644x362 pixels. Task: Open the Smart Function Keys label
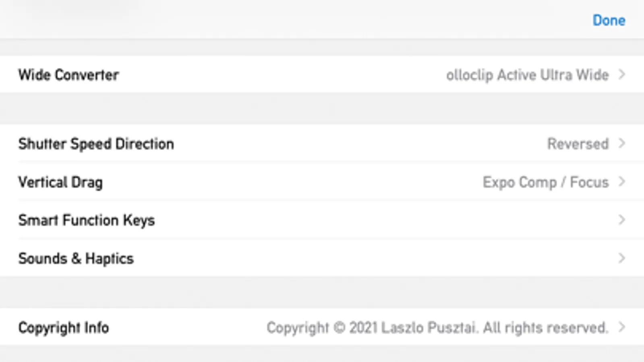pos(87,220)
